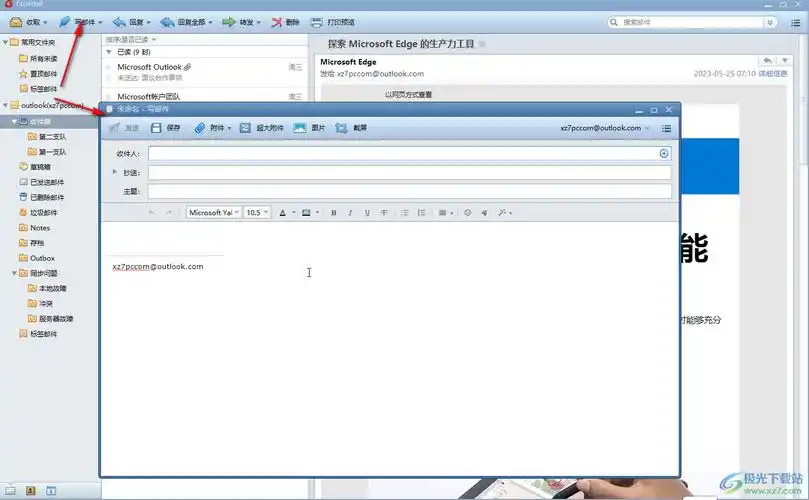Click the Send paper-plane icon in compose window
Viewport: 809px width, 500px height.
click(x=114, y=127)
